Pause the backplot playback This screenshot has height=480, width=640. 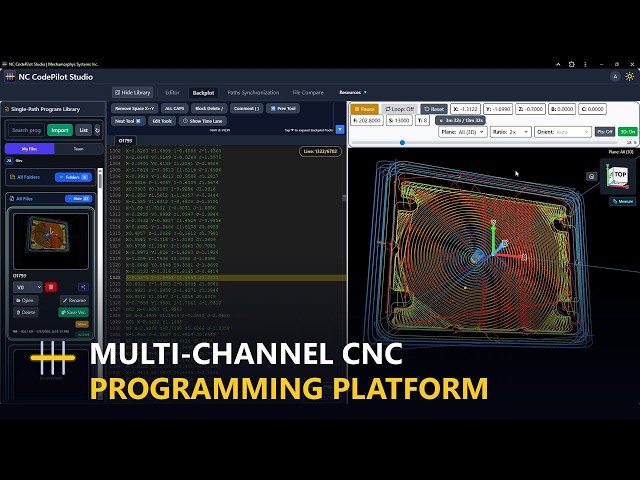[x=364, y=109]
